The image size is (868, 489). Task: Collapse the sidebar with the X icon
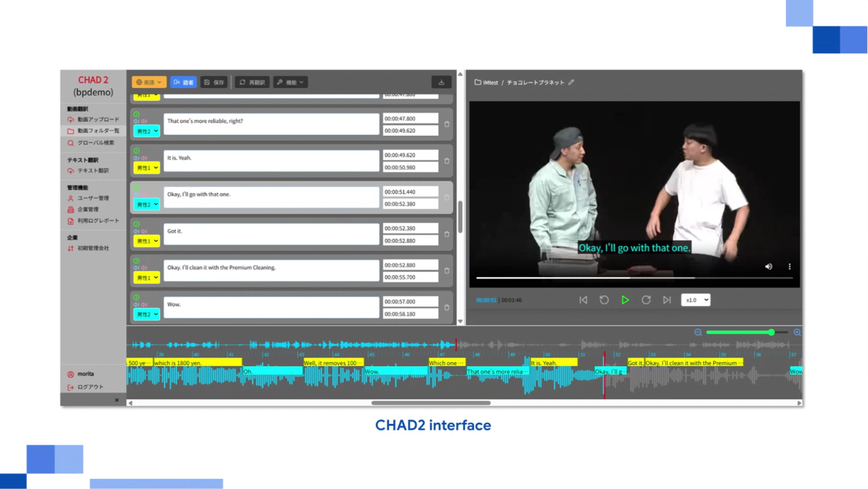117,400
